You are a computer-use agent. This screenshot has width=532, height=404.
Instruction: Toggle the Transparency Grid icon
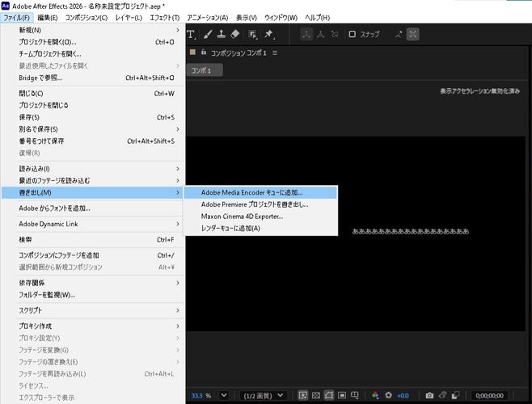316,395
